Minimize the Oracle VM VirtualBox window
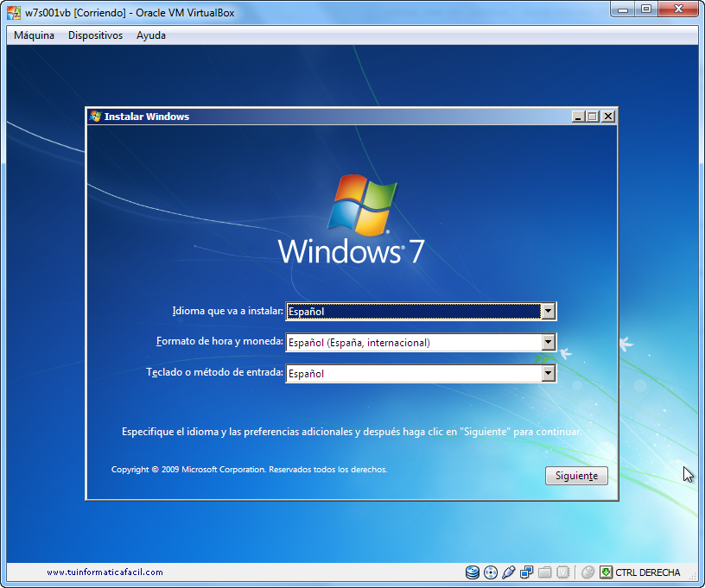Viewport: 705px width, 588px height. (x=623, y=9)
